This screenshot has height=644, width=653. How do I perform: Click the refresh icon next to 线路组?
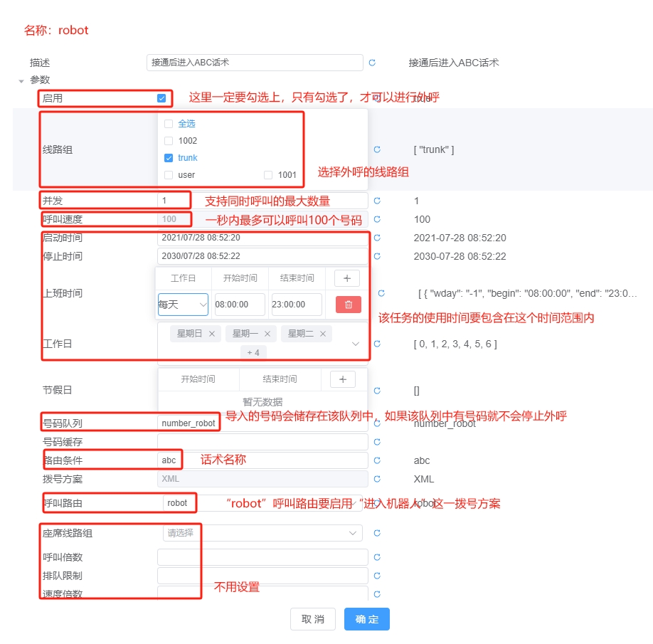376,149
